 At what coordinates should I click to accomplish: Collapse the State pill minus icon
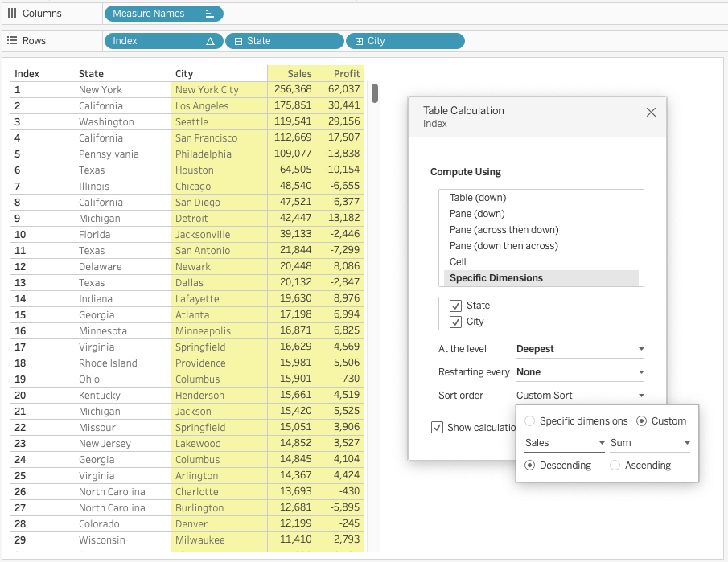point(239,41)
